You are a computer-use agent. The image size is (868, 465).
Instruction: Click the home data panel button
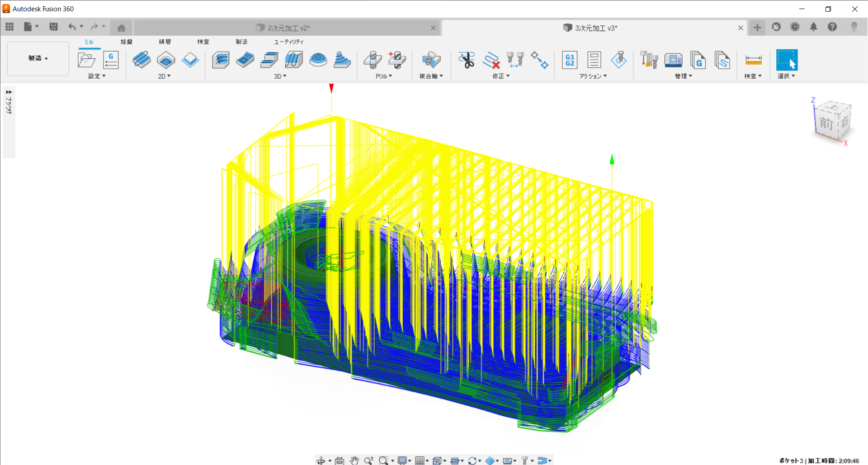coord(121,28)
